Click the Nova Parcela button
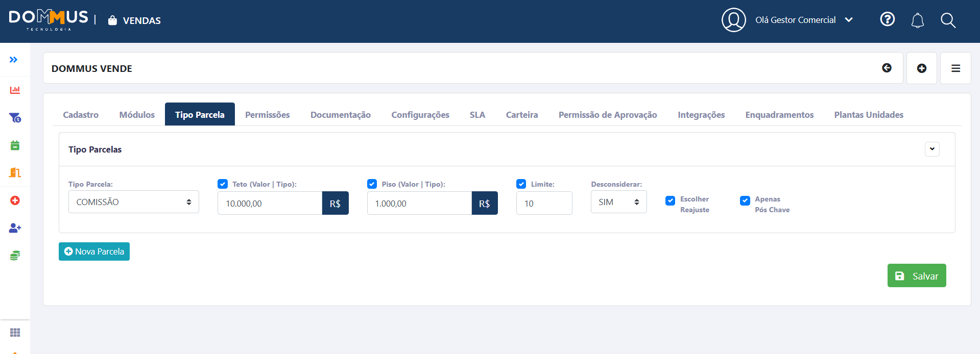The height and width of the screenshot is (354, 980). pos(94,251)
